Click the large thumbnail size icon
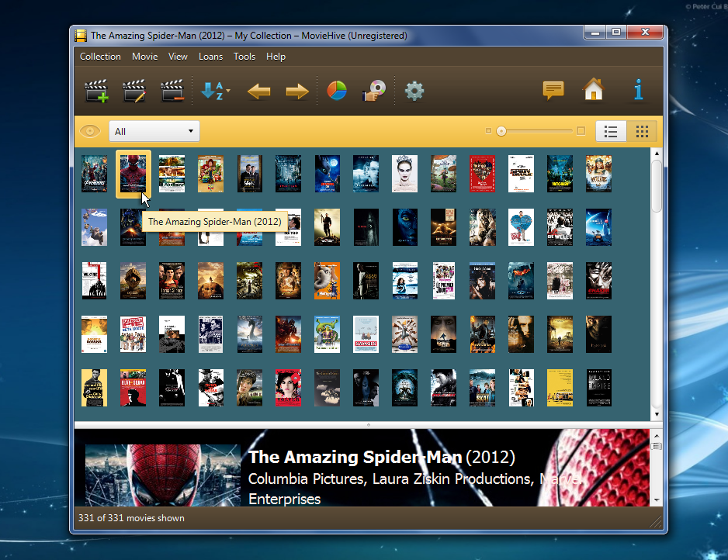This screenshot has height=560, width=728. [x=581, y=131]
